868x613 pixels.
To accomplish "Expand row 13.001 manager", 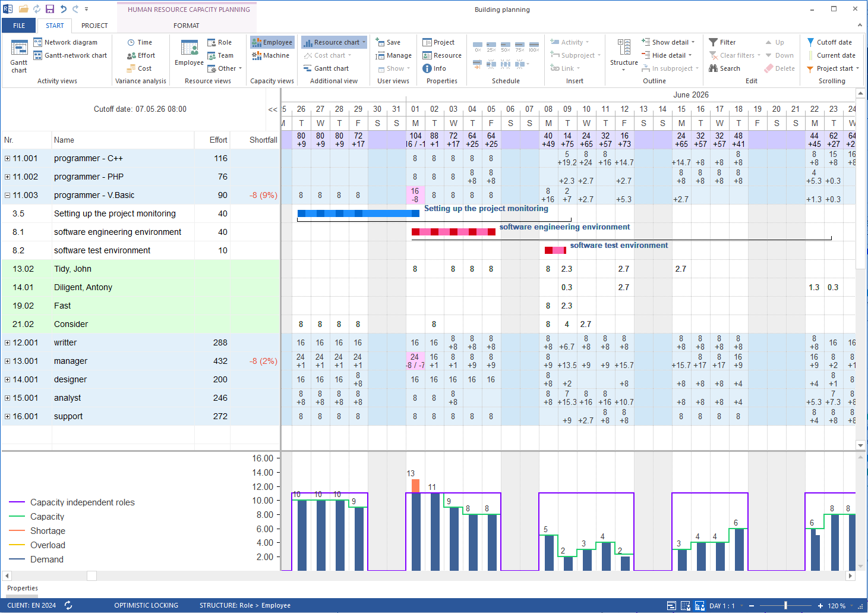I will point(7,361).
